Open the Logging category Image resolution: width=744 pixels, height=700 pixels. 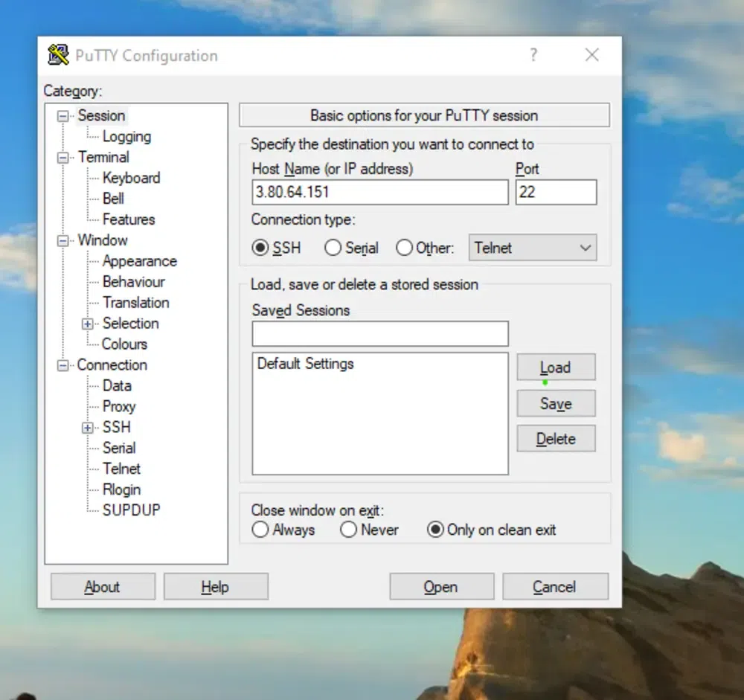[126, 137]
